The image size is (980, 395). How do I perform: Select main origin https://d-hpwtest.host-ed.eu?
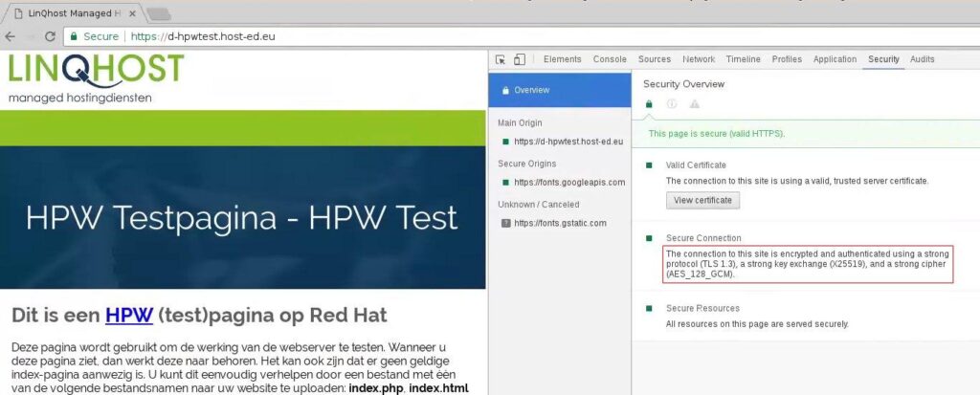pyautogui.click(x=568, y=142)
